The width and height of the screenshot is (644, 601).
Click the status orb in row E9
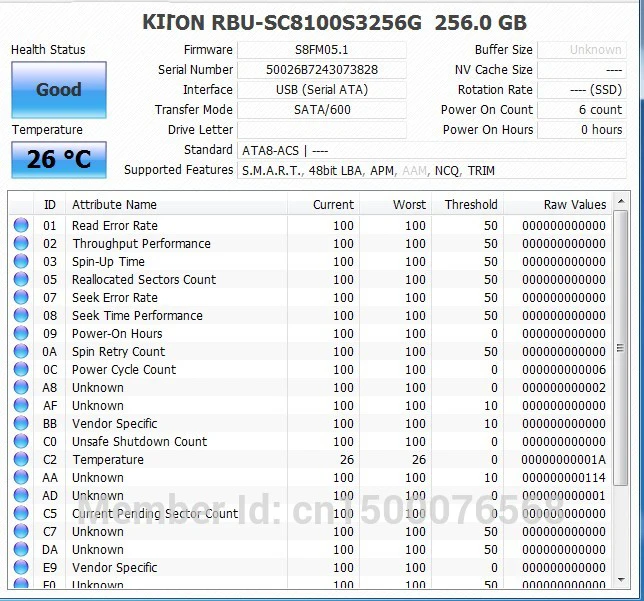(x=21, y=567)
